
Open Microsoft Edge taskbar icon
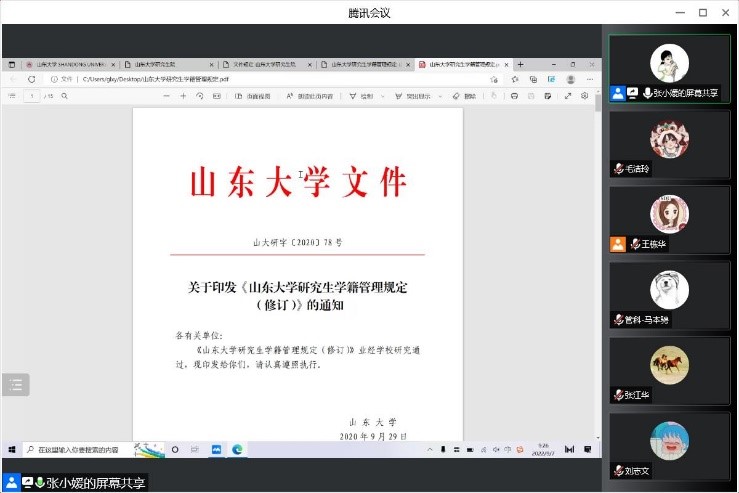tap(237, 450)
